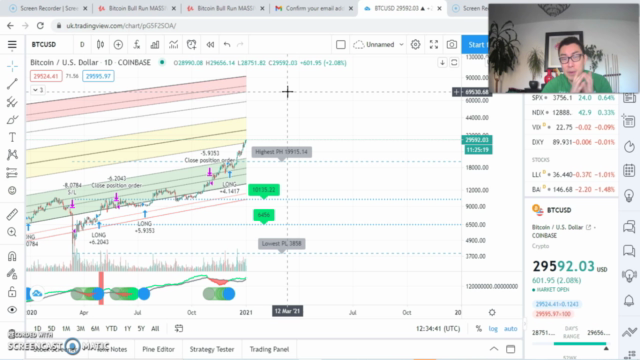Select the 1Y time range
640x360 pixels.
pyautogui.click(x=128, y=329)
